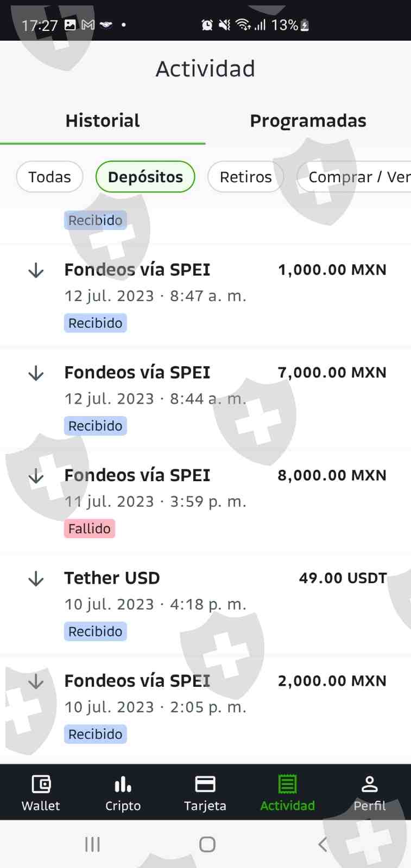Image resolution: width=411 pixels, height=868 pixels.
Task: Open the Tarjeta card icon
Action: coord(205,784)
